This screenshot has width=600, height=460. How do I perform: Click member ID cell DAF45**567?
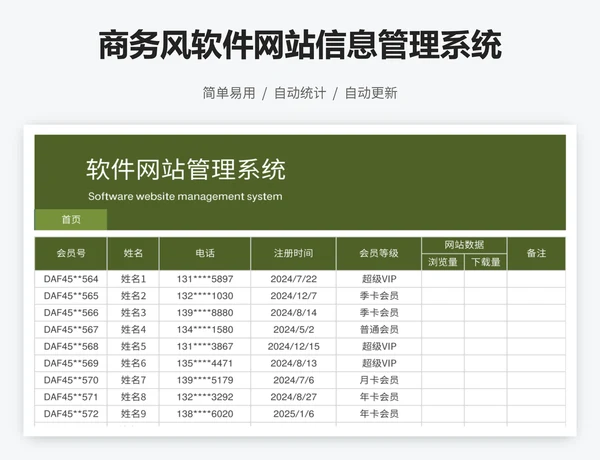[71, 330]
